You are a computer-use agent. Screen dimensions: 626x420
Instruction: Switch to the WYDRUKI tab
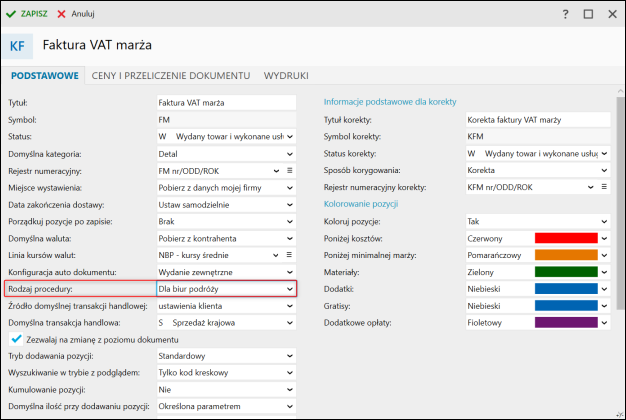pos(286,75)
